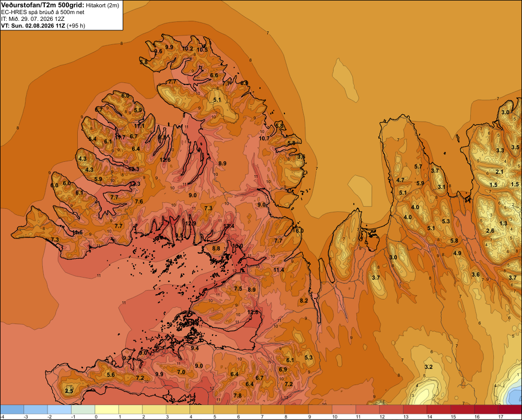Click the 13.0 temperature value
Viewport: 522px width, 420px height.
click(x=238, y=246)
